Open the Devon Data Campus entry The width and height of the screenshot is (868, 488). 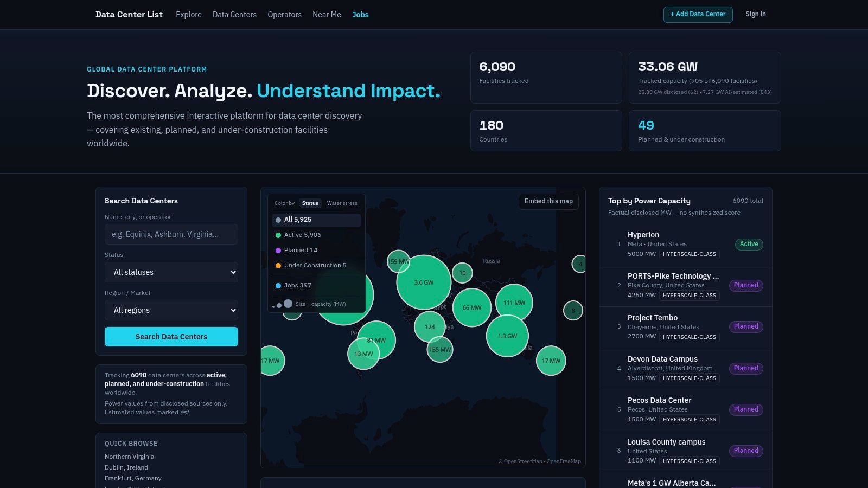(x=685, y=369)
